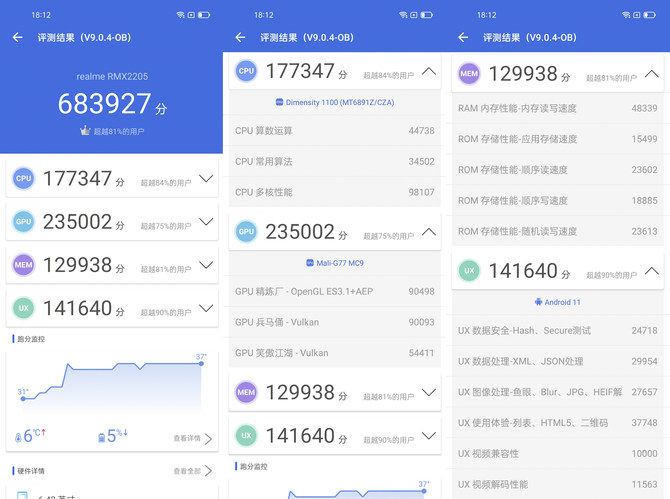Select the GPU 兵马俑 Vulkan row
The image size is (670, 499).
335,322
